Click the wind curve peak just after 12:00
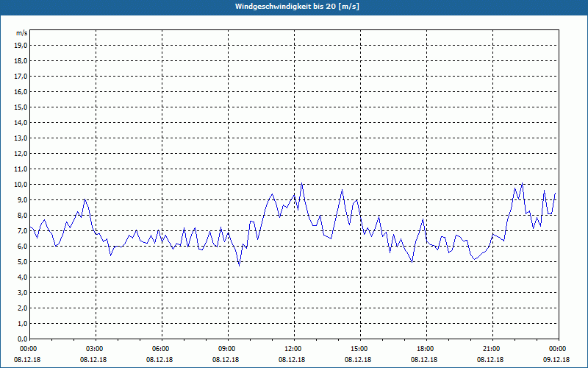 (x=302, y=183)
